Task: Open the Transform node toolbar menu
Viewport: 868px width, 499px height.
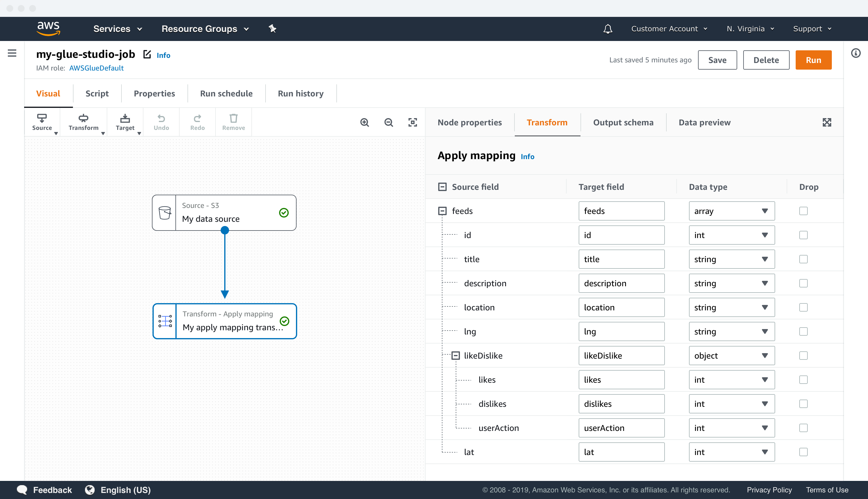Action: pyautogui.click(x=83, y=122)
